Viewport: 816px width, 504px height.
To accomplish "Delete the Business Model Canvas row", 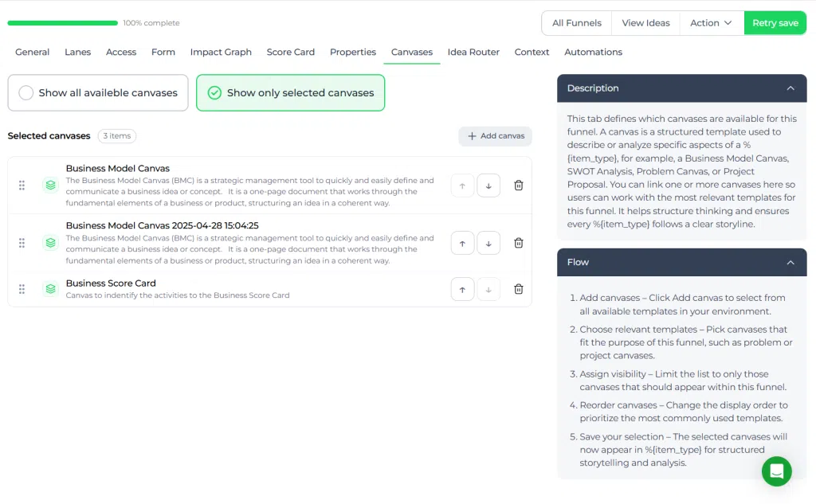I will click(518, 186).
